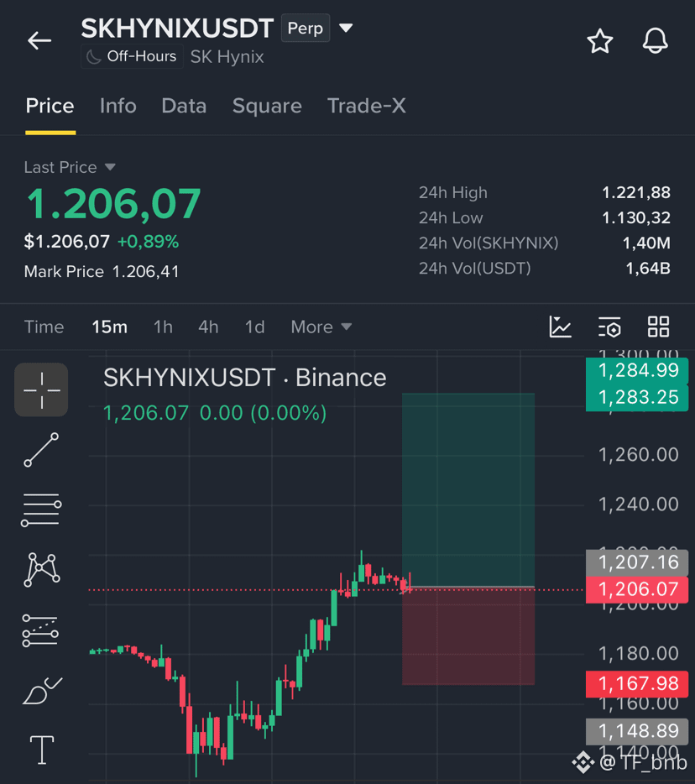This screenshot has height=784, width=695.
Task: Click the 1,207.16 gray price label
Action: 637,562
